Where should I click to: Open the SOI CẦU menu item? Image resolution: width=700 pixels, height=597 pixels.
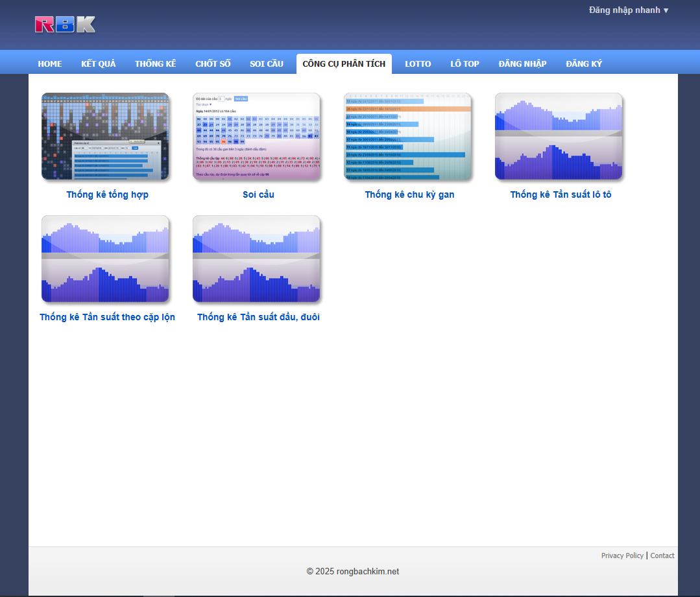point(267,64)
